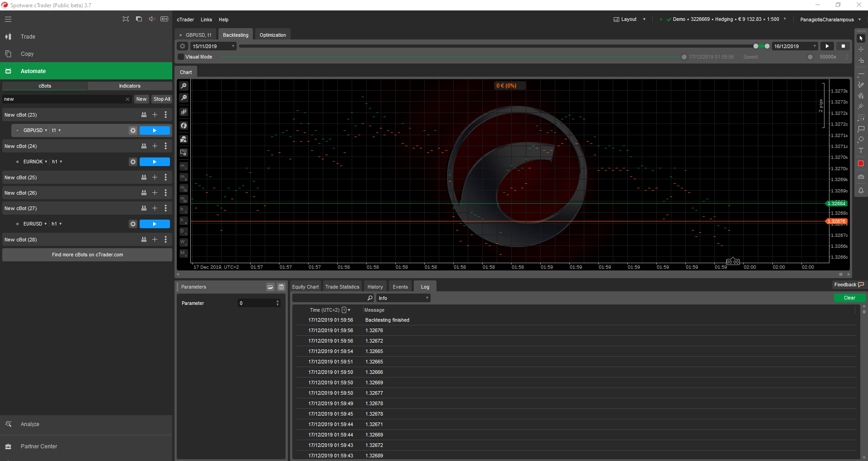
Task: Change chart type with candlestick icon
Action: click(x=184, y=112)
